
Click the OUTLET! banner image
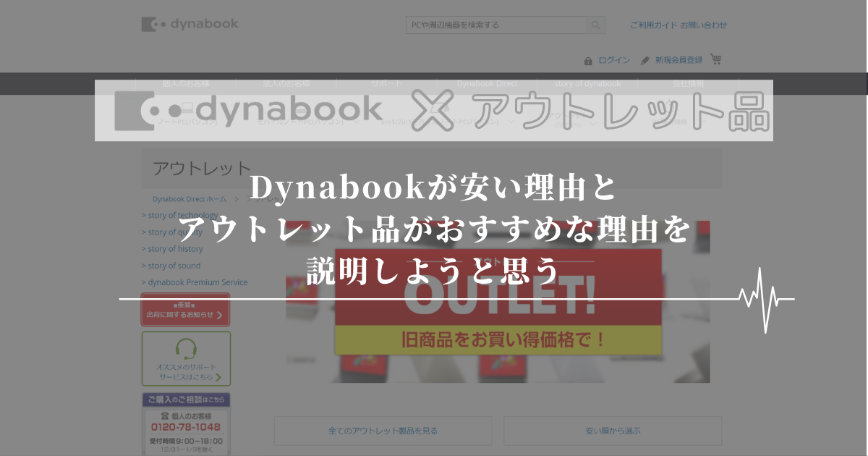(498, 302)
